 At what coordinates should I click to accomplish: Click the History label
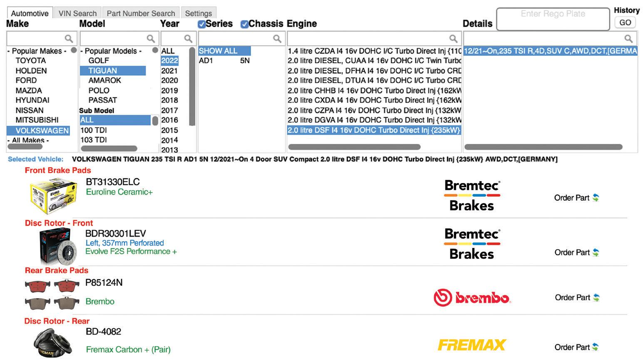pyautogui.click(x=627, y=10)
